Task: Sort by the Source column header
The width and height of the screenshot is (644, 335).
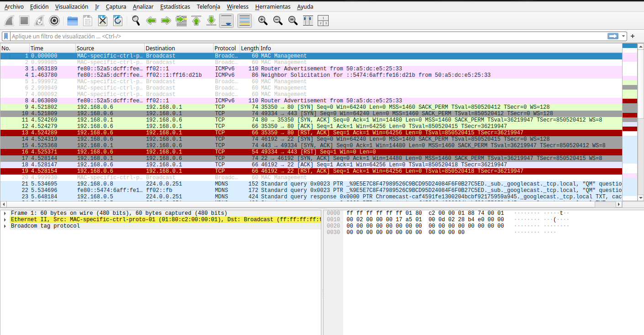Action: point(110,48)
